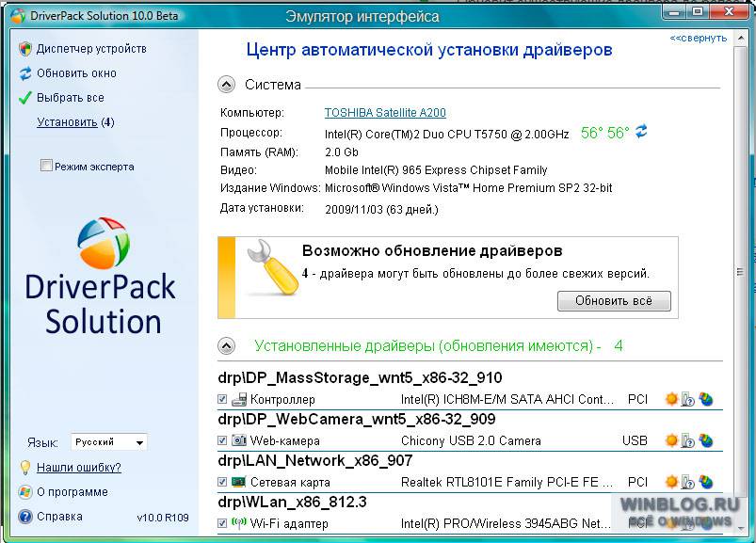Uncheck the Сетевая карта driver checkbox
756x543 pixels.
coord(222,482)
